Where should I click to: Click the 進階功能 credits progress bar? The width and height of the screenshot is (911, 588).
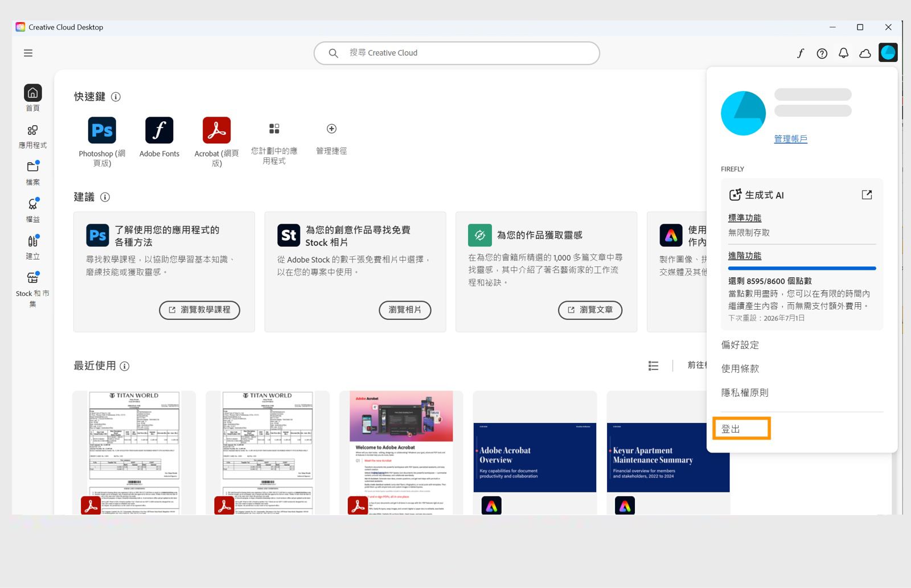[x=802, y=268]
